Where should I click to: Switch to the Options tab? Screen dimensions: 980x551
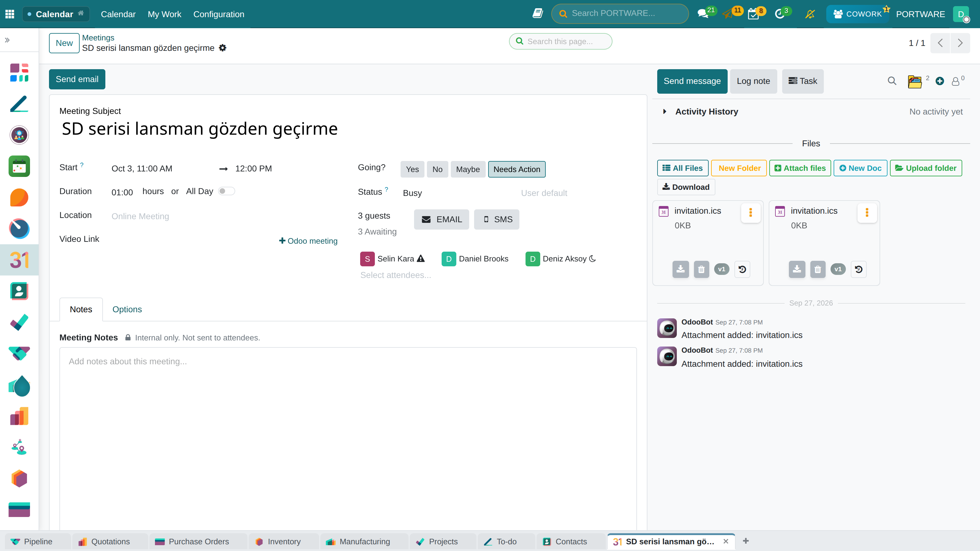pyautogui.click(x=127, y=309)
